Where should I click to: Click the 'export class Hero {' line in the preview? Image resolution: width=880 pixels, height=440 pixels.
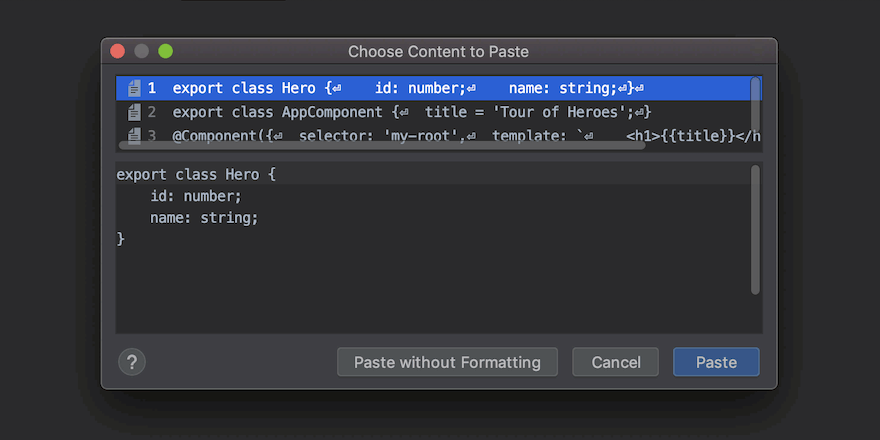[196, 174]
